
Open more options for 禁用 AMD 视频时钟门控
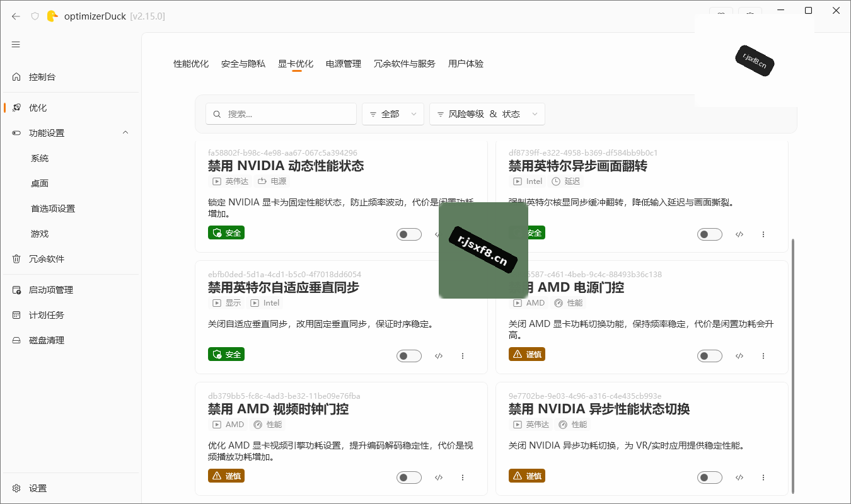(463, 478)
